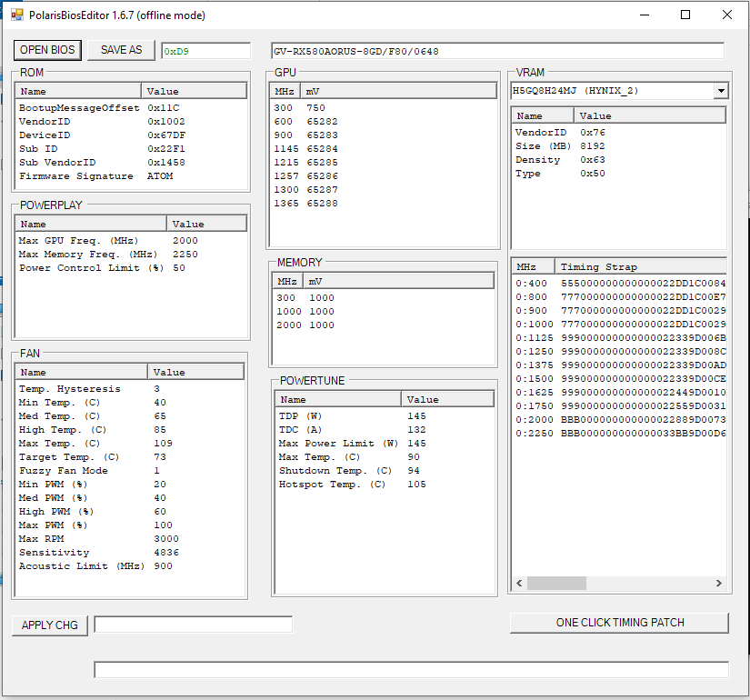Select the 0:2000 timing strap row
The height and width of the screenshot is (700, 750).
[619, 420]
